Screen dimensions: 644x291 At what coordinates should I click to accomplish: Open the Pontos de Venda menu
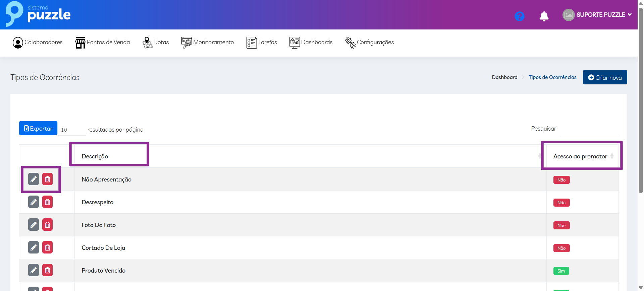point(103,43)
